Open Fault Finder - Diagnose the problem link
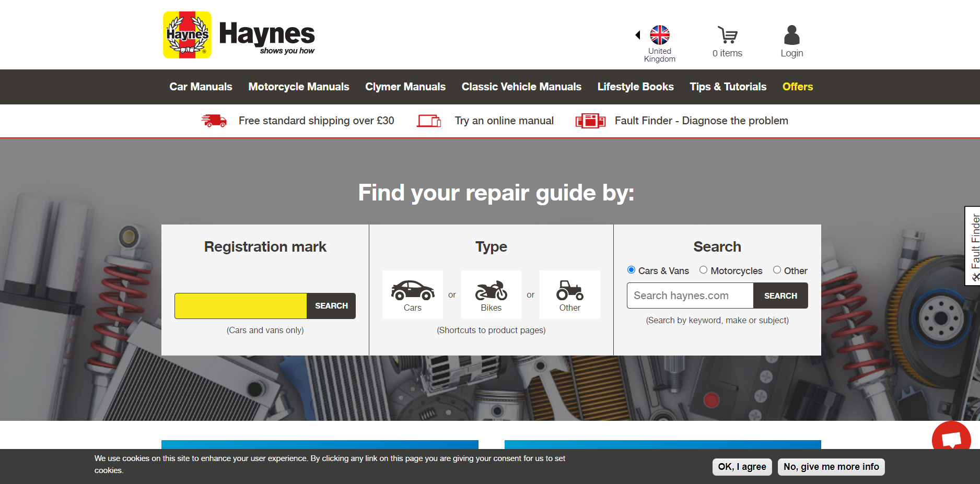 702,121
